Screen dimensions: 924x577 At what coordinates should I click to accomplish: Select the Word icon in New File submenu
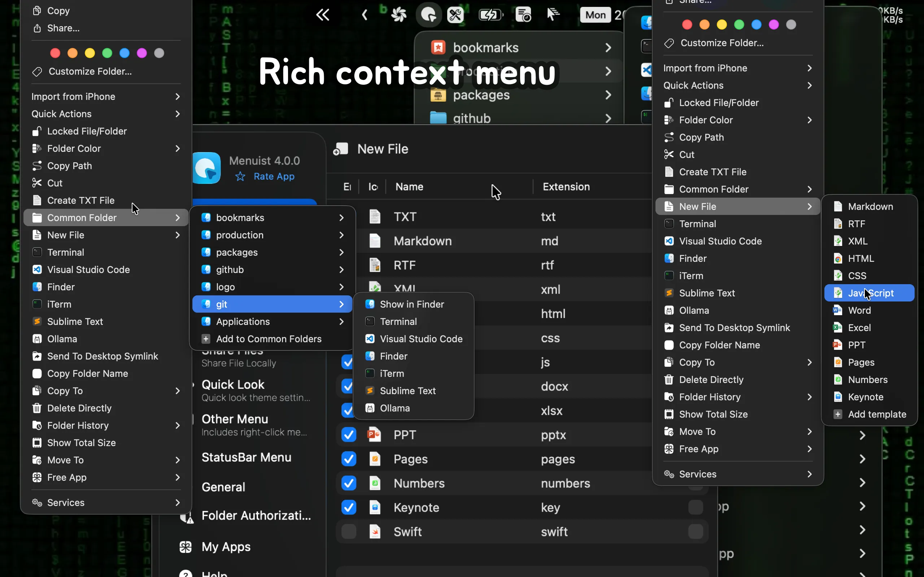(838, 310)
